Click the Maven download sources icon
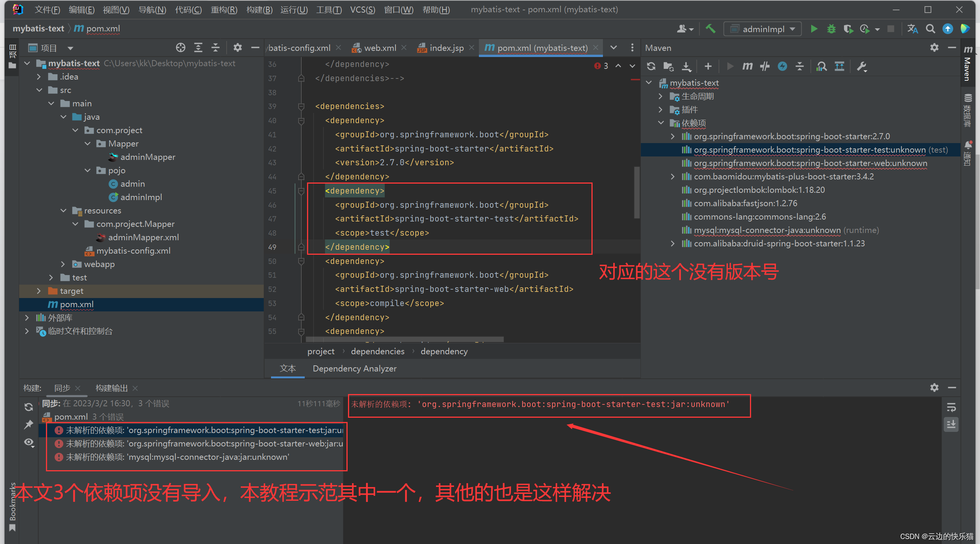This screenshot has height=544, width=980. click(687, 67)
